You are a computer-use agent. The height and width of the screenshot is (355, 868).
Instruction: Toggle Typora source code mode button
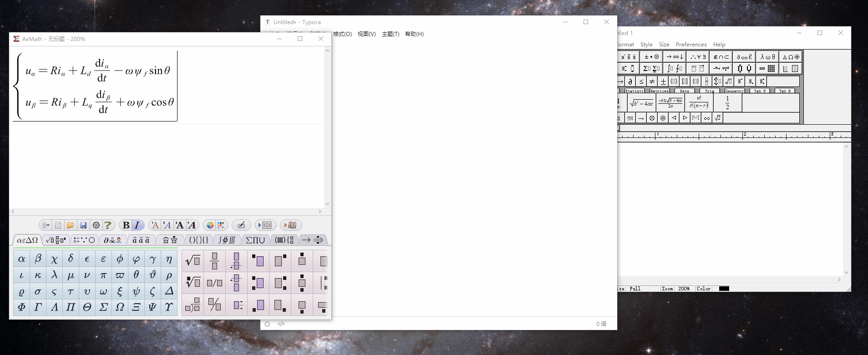[281, 324]
